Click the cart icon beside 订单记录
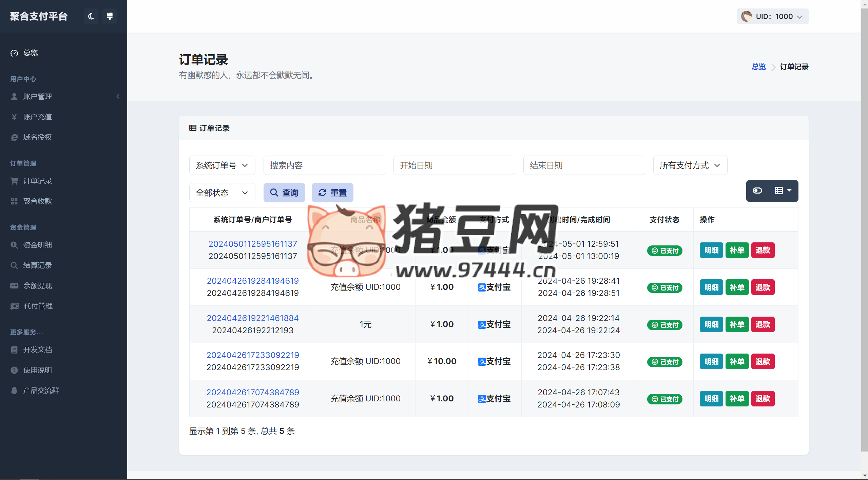Image resolution: width=868 pixels, height=480 pixels. coord(14,181)
